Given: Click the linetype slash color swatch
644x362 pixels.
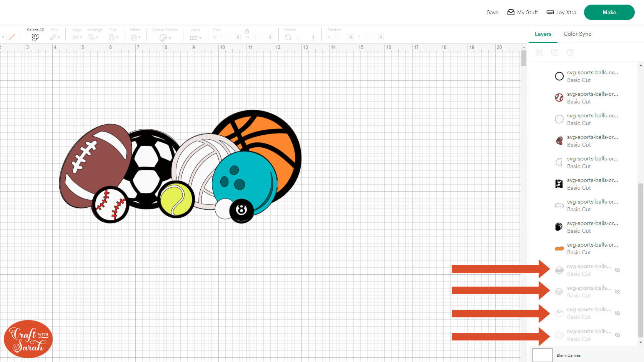Looking at the screenshot, I should pyautogui.click(x=12, y=37).
